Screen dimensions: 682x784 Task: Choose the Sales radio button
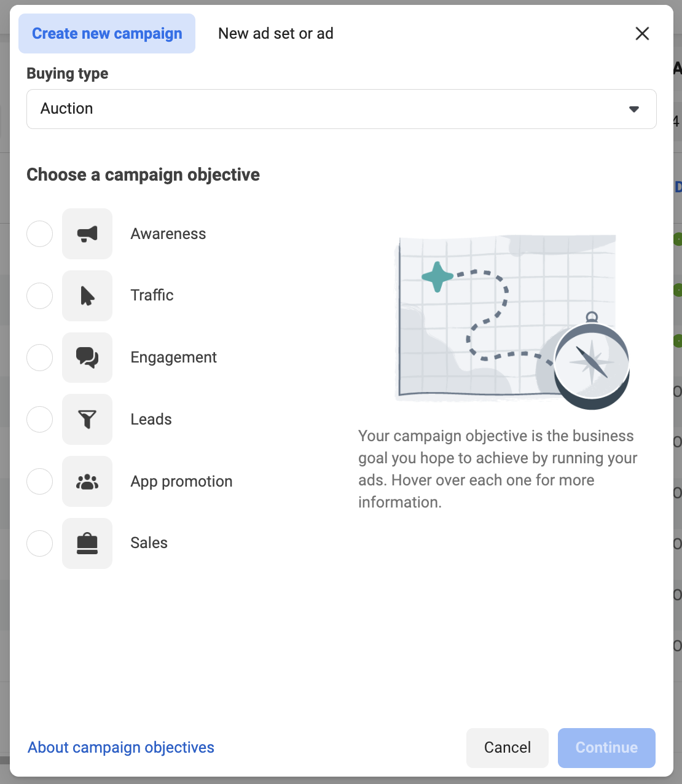40,543
